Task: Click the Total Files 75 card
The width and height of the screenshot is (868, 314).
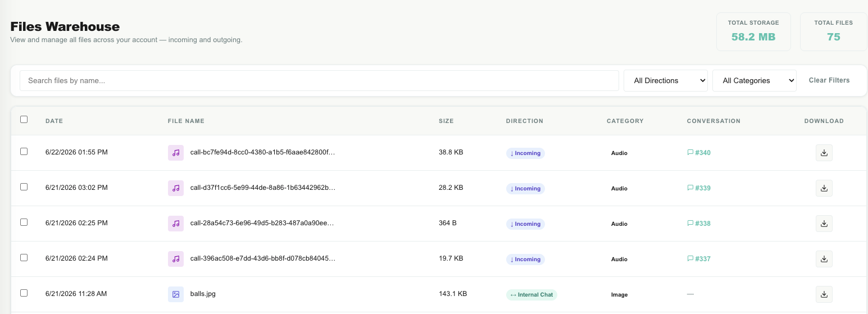Action: (x=833, y=31)
